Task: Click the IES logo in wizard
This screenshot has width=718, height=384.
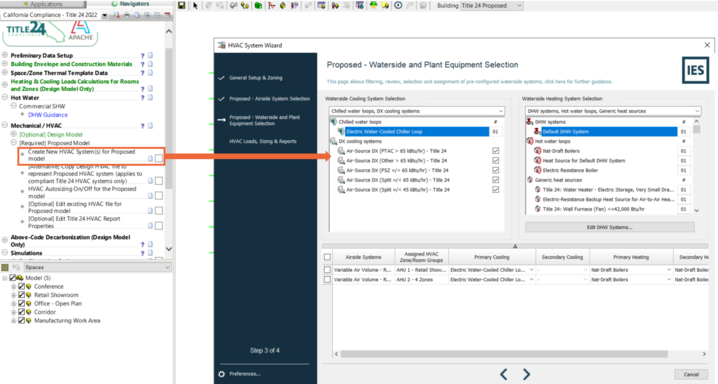Action: pos(695,70)
